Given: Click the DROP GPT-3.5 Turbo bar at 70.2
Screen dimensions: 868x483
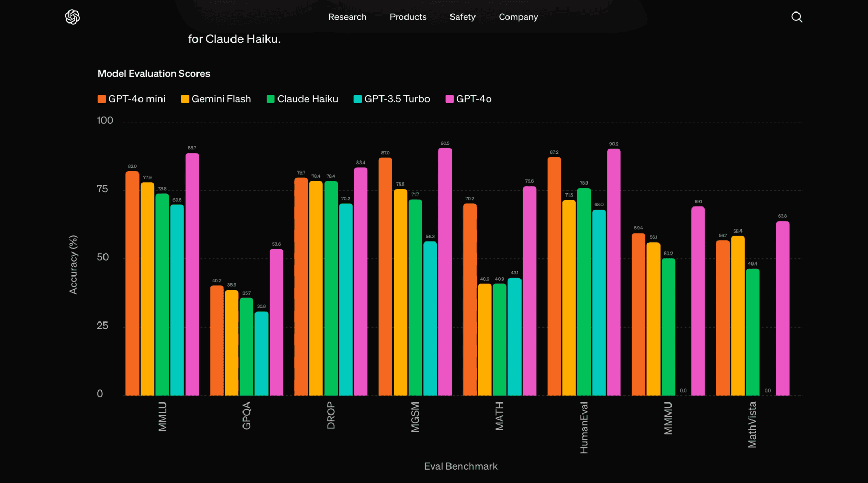Looking at the screenshot, I should coord(346,300).
